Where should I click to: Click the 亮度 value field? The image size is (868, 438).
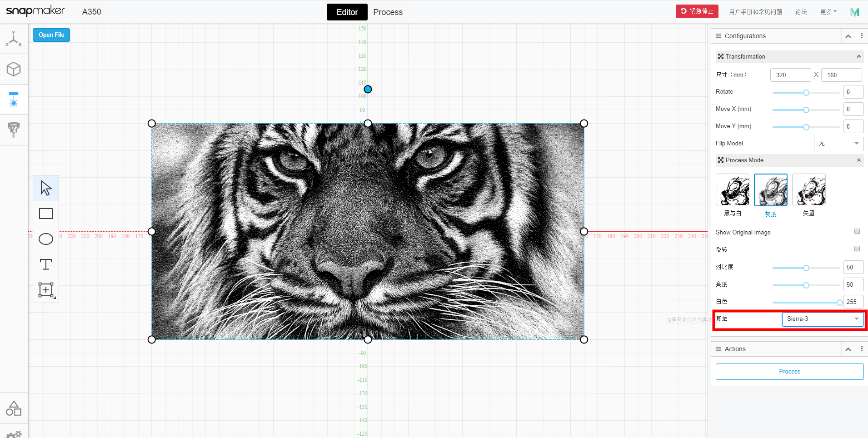pyautogui.click(x=853, y=284)
